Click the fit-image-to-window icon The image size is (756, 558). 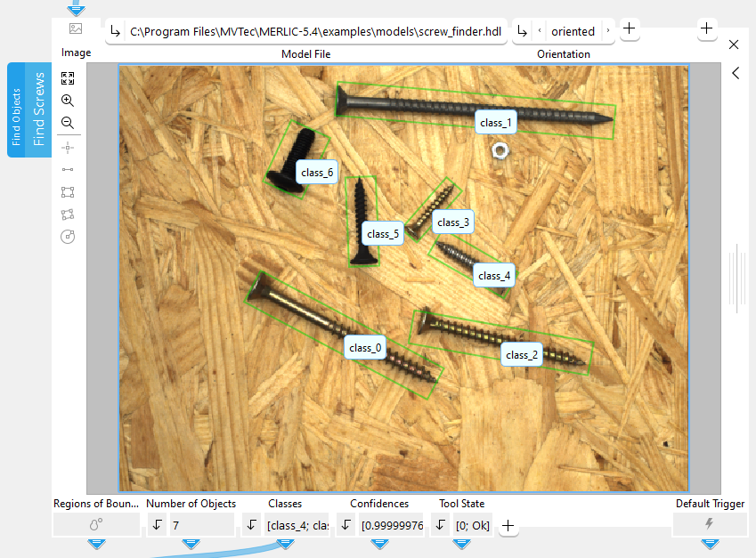click(x=68, y=78)
